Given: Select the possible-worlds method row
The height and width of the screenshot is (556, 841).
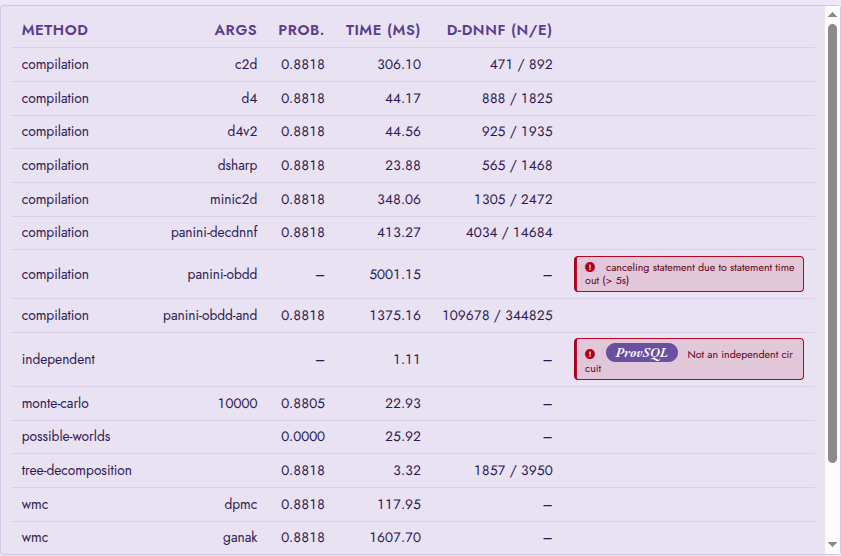Looking at the screenshot, I should (413, 436).
